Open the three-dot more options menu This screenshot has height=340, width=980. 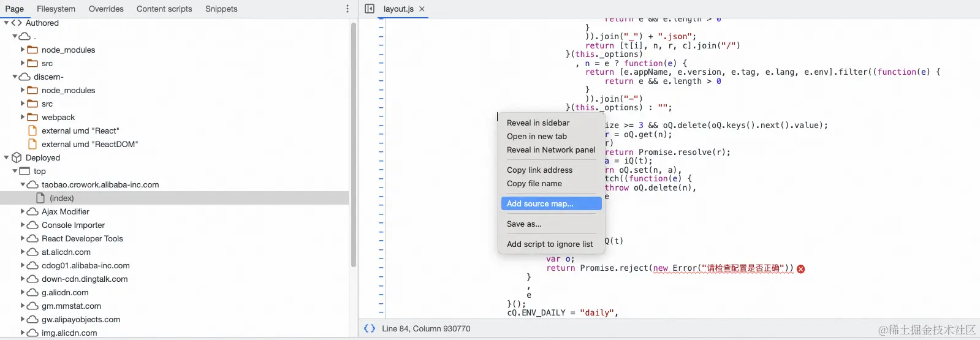click(x=348, y=9)
